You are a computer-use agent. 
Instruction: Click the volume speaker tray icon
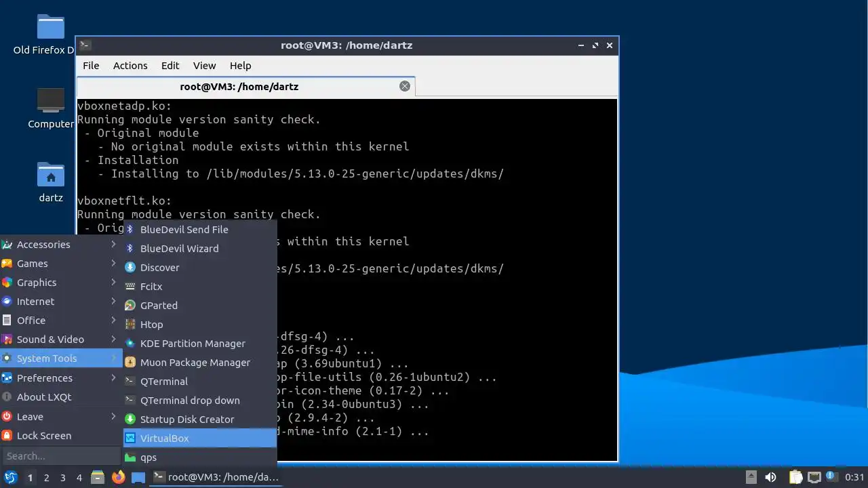coord(770,477)
